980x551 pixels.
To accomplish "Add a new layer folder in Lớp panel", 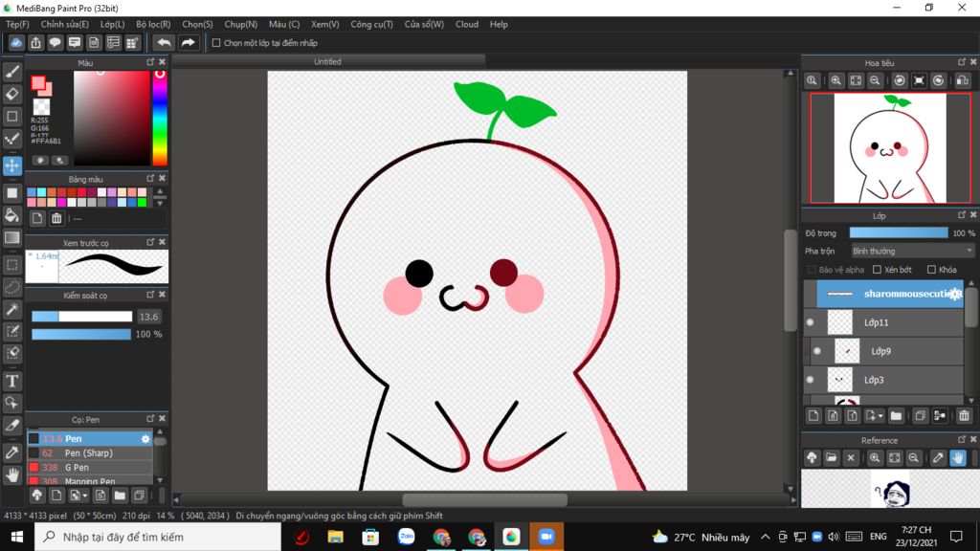I will click(896, 415).
